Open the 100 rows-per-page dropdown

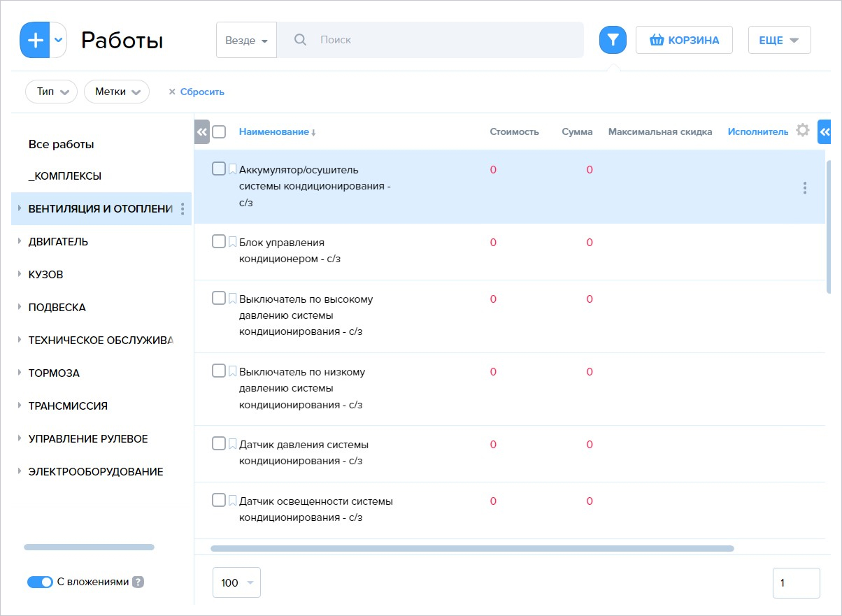tap(236, 582)
